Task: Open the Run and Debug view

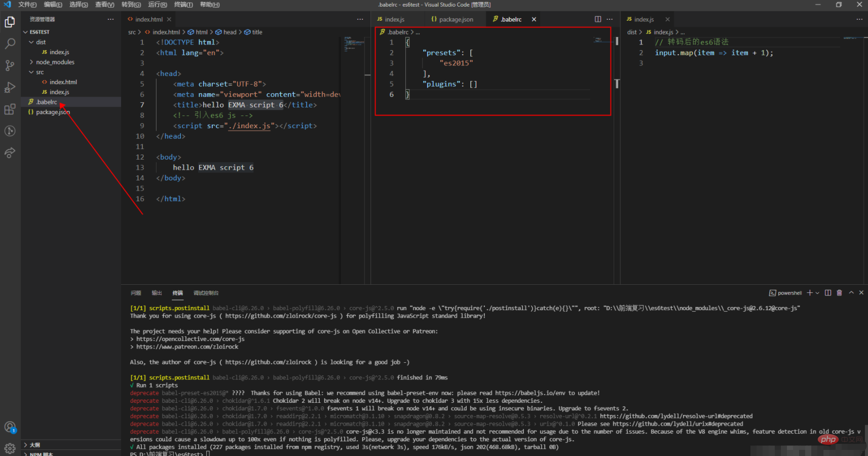Action: 10,88
